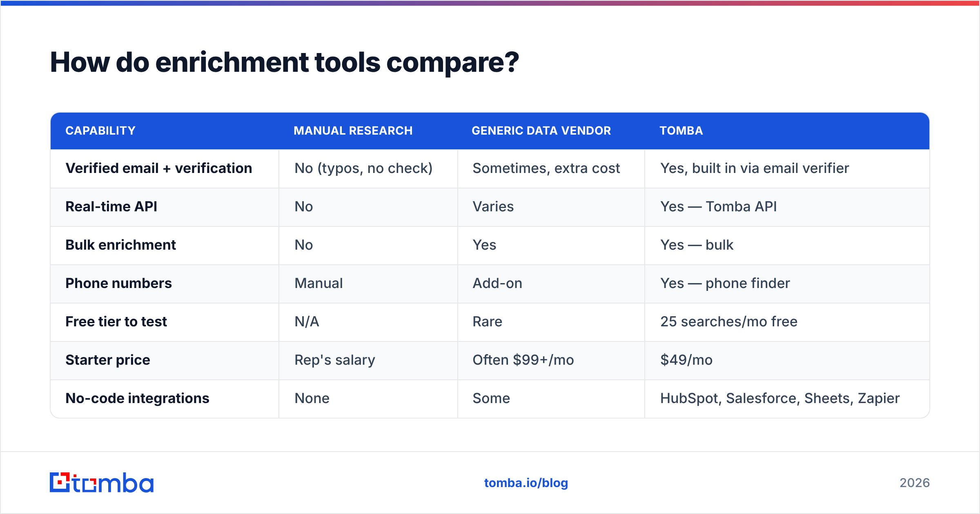Click the 2026 year in the footer
Image resolution: width=980 pixels, height=514 pixels.
pyautogui.click(x=915, y=483)
